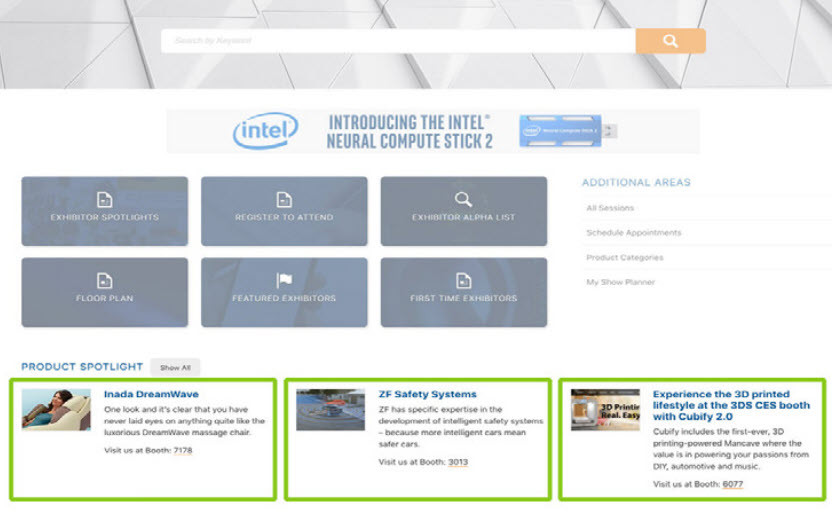Click the Inada DreamWave massage chair thumbnail
Image resolution: width=832 pixels, height=518 pixels.
point(56,410)
